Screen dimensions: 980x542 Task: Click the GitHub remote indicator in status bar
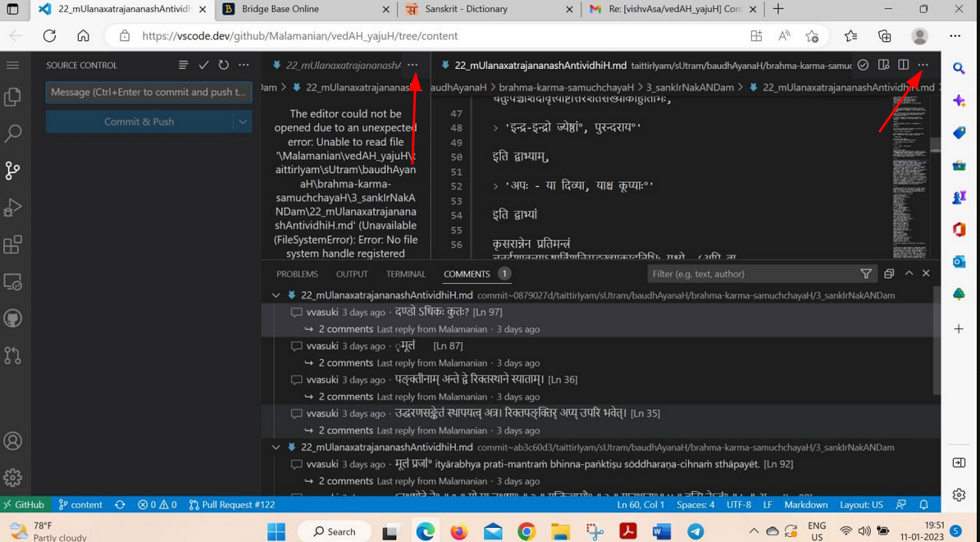pyautogui.click(x=24, y=504)
